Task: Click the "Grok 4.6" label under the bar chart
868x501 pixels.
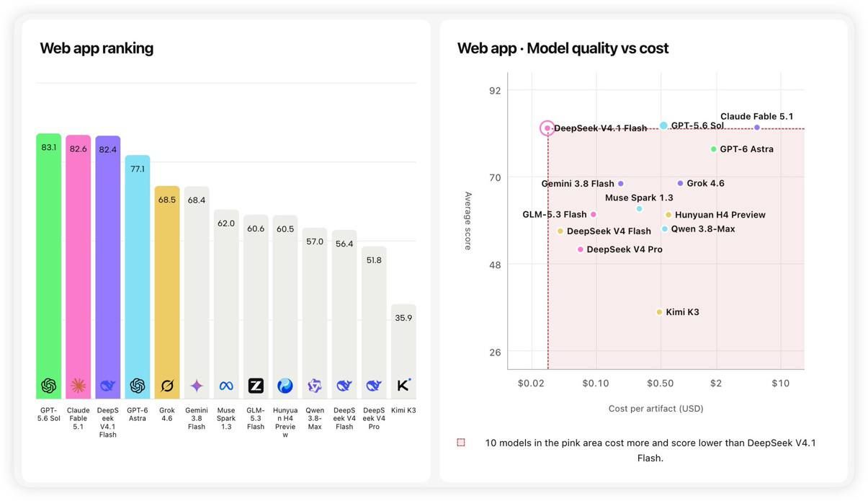Action: point(167,414)
